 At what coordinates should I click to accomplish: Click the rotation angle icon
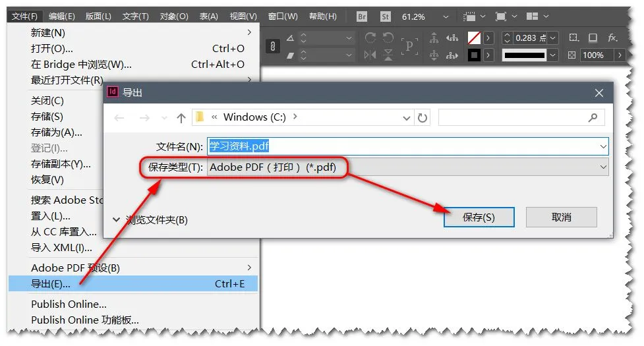pos(291,38)
